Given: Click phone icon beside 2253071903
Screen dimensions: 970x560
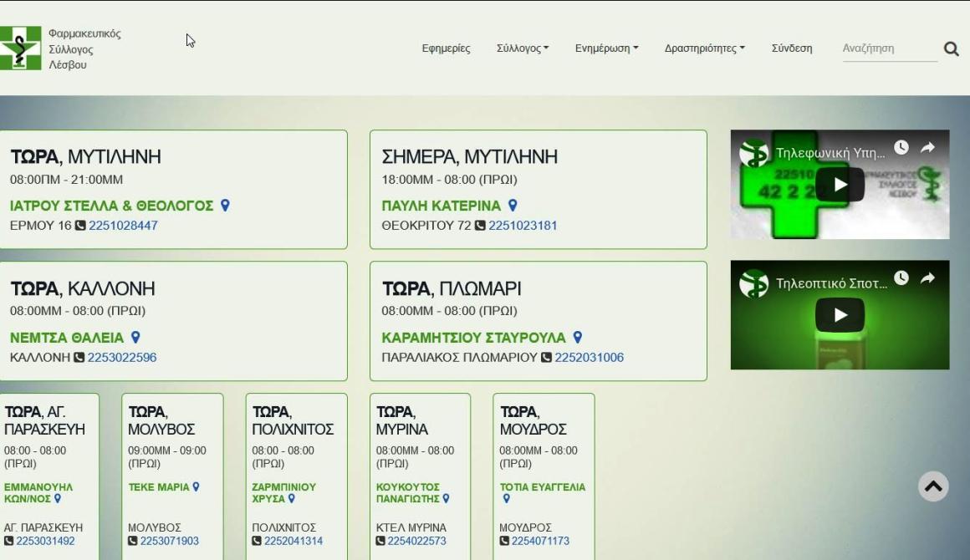Looking at the screenshot, I should click(x=132, y=541).
